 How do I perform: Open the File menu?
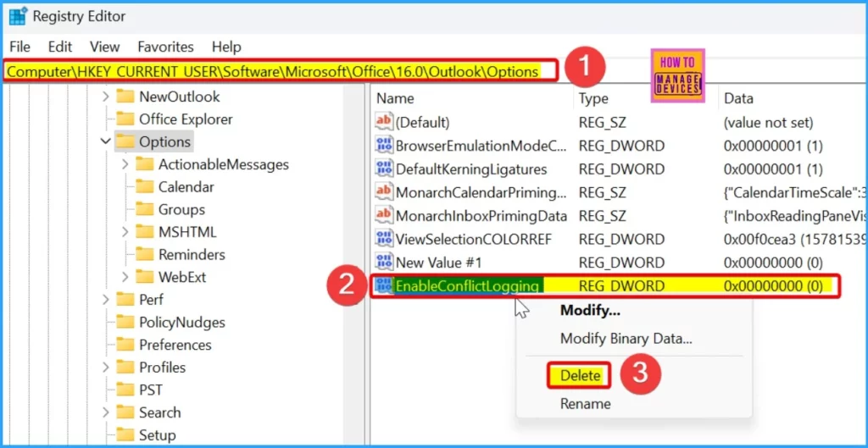pyautogui.click(x=20, y=47)
